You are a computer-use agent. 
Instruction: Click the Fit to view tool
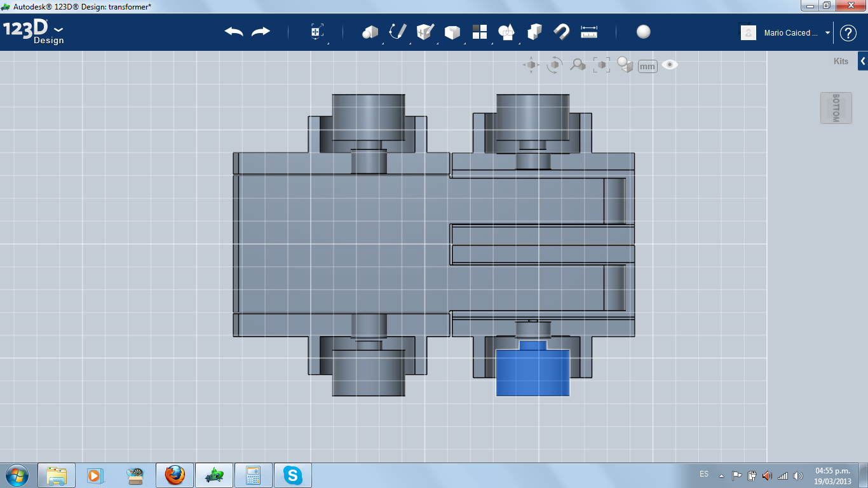(x=601, y=65)
